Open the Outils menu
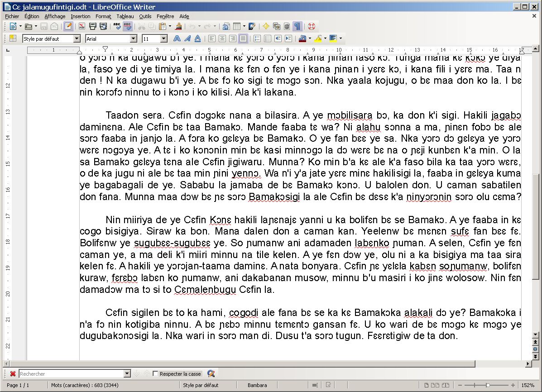 pos(145,16)
